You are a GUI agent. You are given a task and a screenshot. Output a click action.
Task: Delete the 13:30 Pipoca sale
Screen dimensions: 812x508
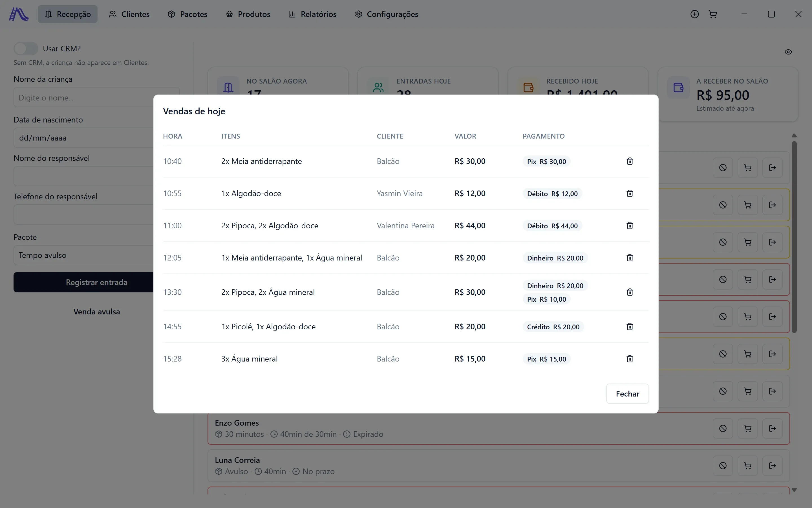pyautogui.click(x=630, y=292)
